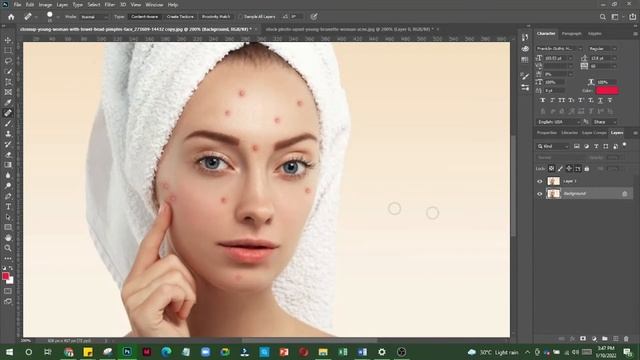Open the healing Mode Normal dropdown

pyautogui.click(x=94, y=17)
